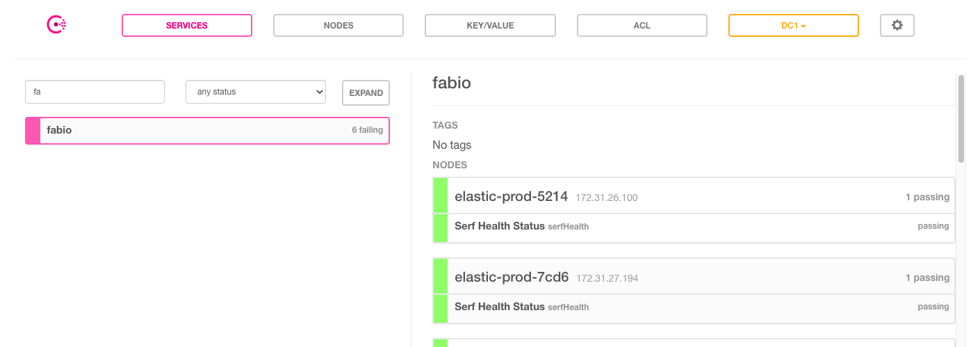980x347 pixels.
Task: Click the Consul logo icon
Action: pyautogui.click(x=56, y=25)
